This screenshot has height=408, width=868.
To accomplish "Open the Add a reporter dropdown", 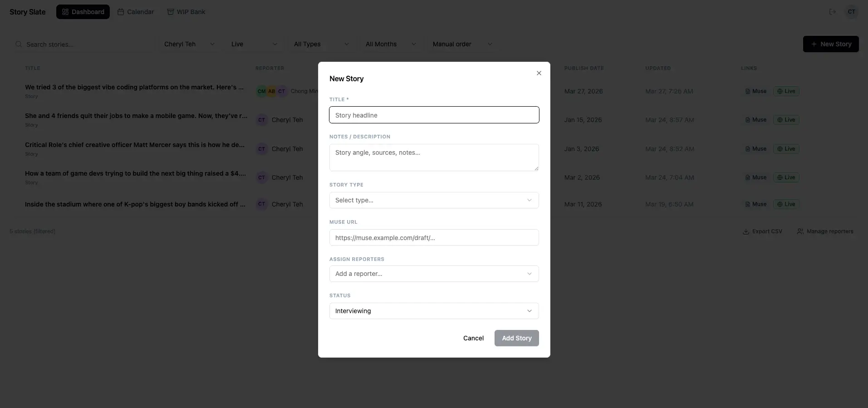I will pyautogui.click(x=434, y=274).
